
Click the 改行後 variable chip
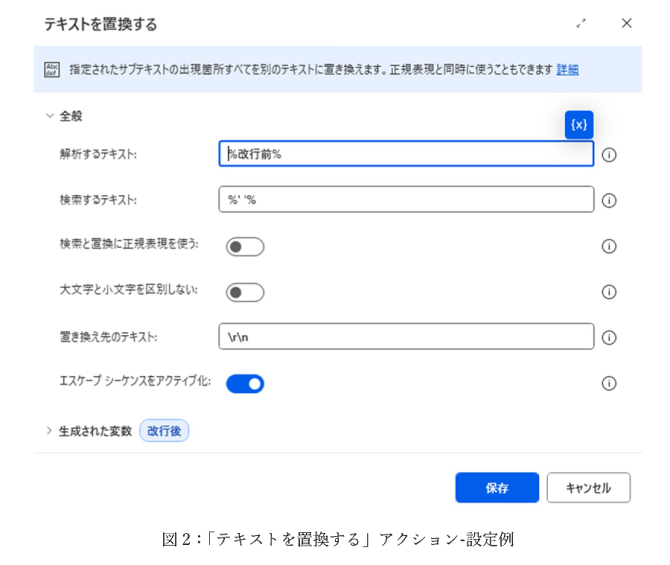pos(164,431)
